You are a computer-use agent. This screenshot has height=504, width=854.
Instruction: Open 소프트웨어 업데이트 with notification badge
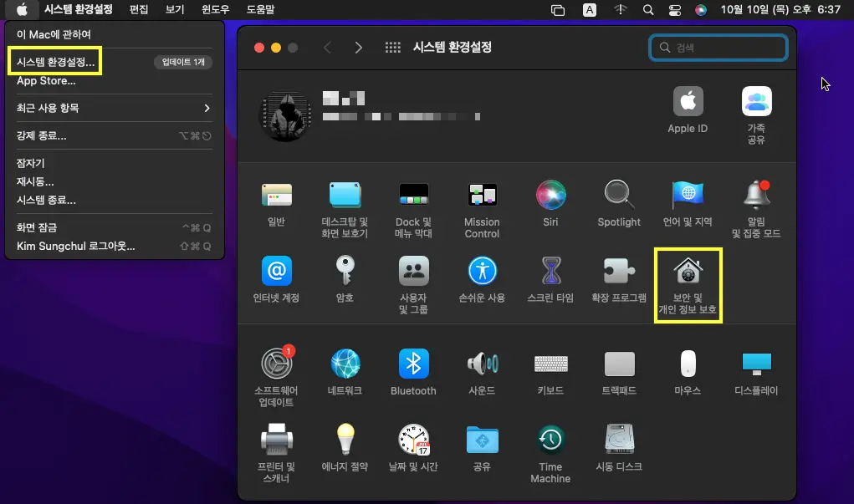pyautogui.click(x=276, y=365)
